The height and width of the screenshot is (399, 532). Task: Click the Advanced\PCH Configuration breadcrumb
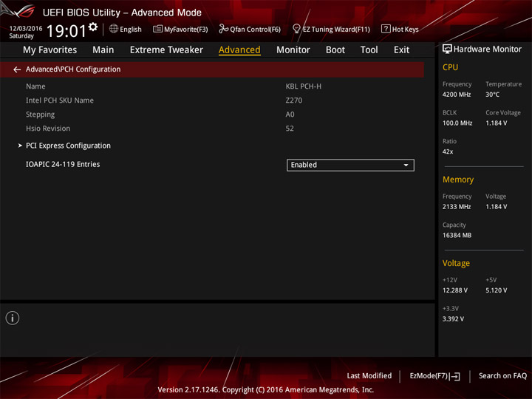click(x=73, y=69)
